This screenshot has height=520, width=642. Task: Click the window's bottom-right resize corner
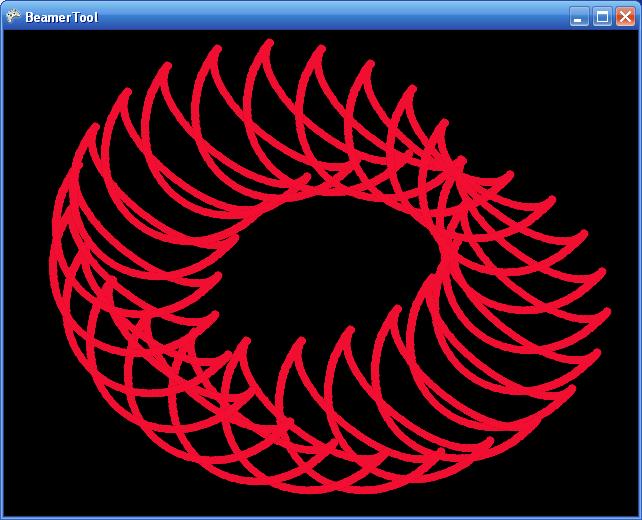coord(638,516)
